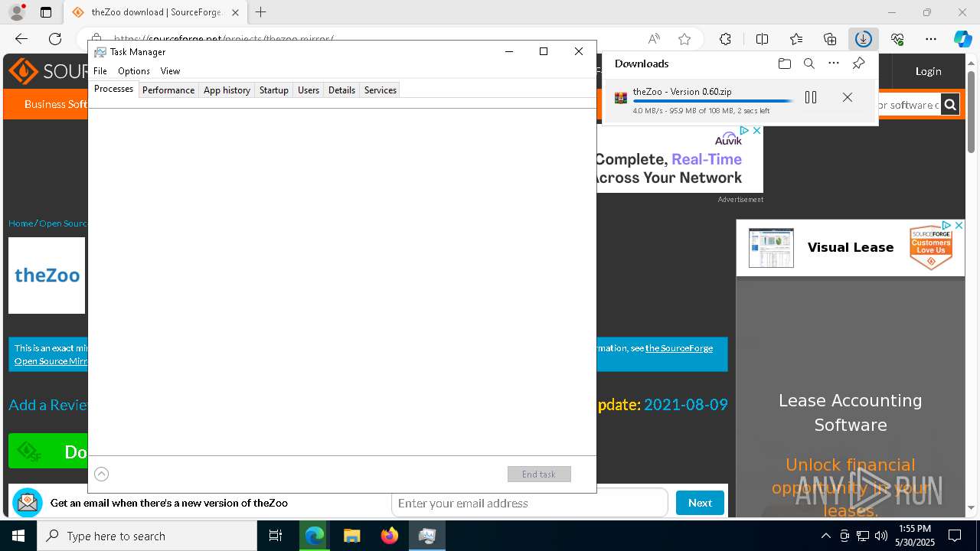Screen dimensions: 980x551
Task: Open the View menu in Task Manager
Action: (170, 70)
